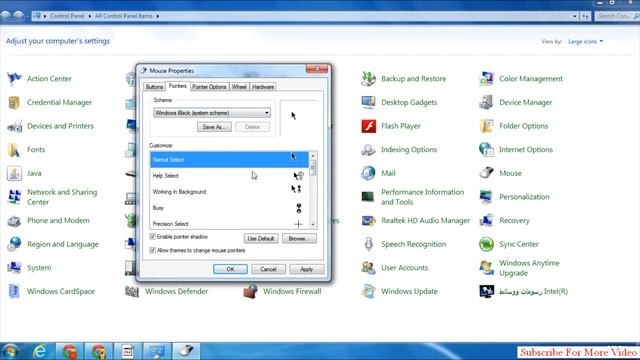Screen dimensions: 640x360
Task: Click Customize list scroll down arrow
Action: pyautogui.click(x=313, y=224)
